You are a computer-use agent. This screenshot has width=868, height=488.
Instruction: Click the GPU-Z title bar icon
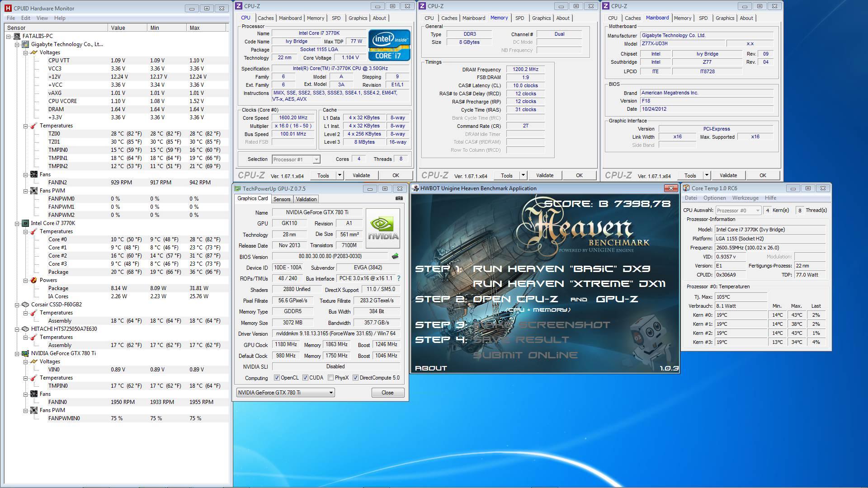pyautogui.click(x=237, y=188)
